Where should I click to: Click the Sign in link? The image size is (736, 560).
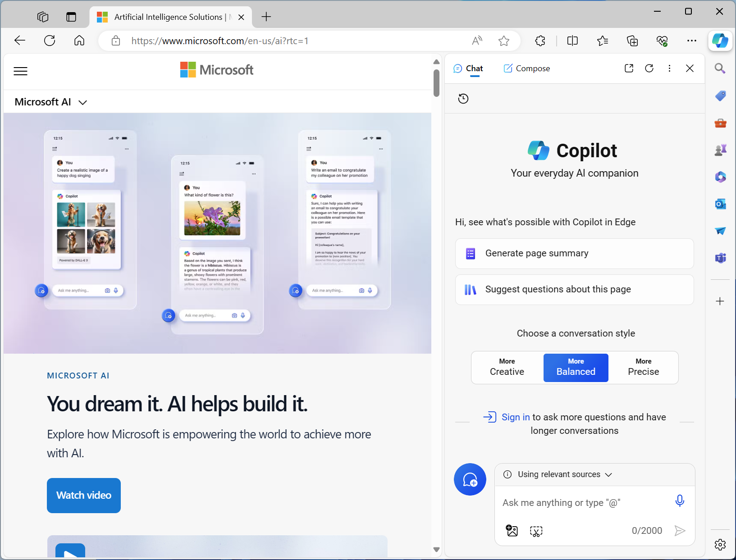pos(516,417)
